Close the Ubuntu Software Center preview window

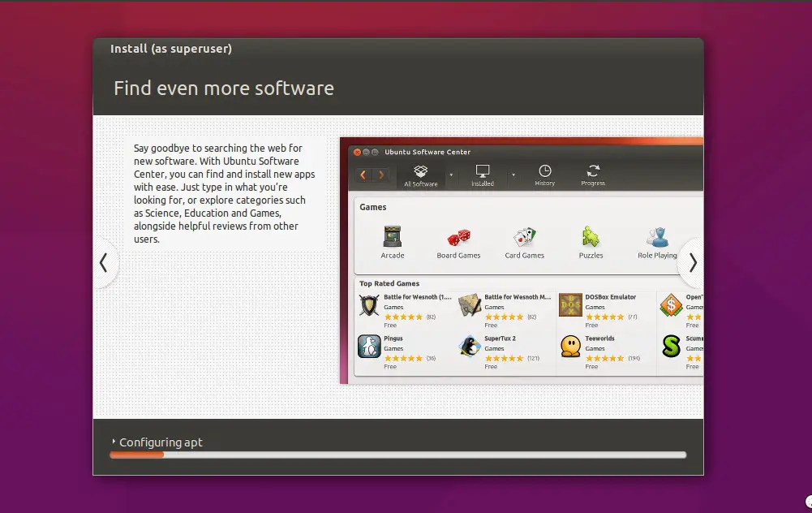357,152
